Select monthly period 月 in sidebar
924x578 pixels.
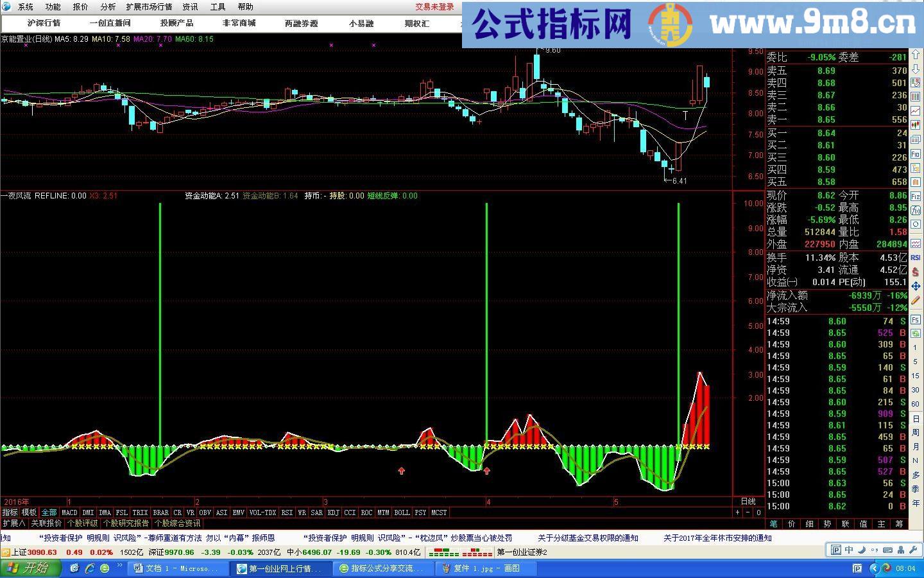click(915, 447)
